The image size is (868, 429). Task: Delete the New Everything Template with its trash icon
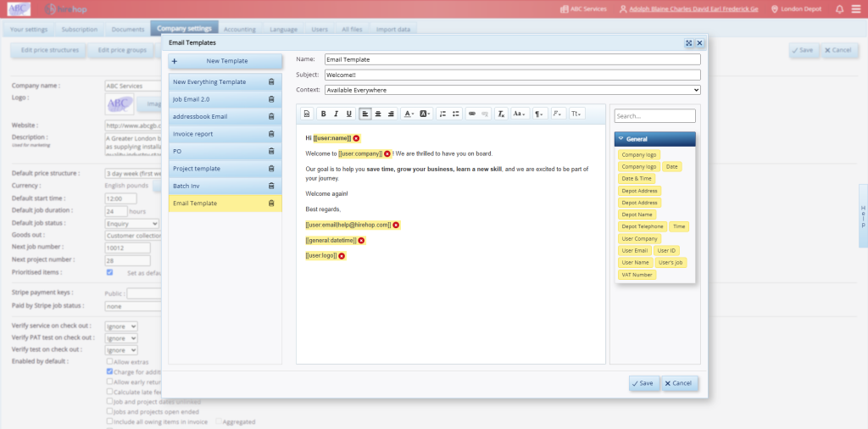[271, 82]
